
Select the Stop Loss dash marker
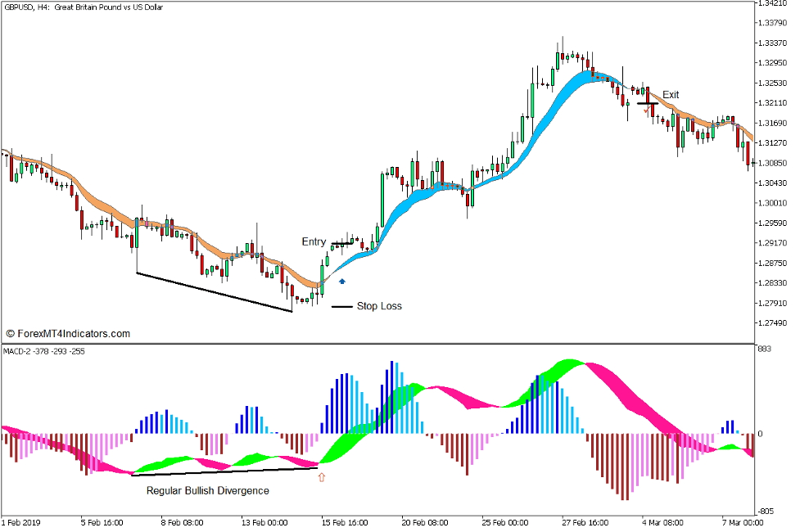coord(341,307)
